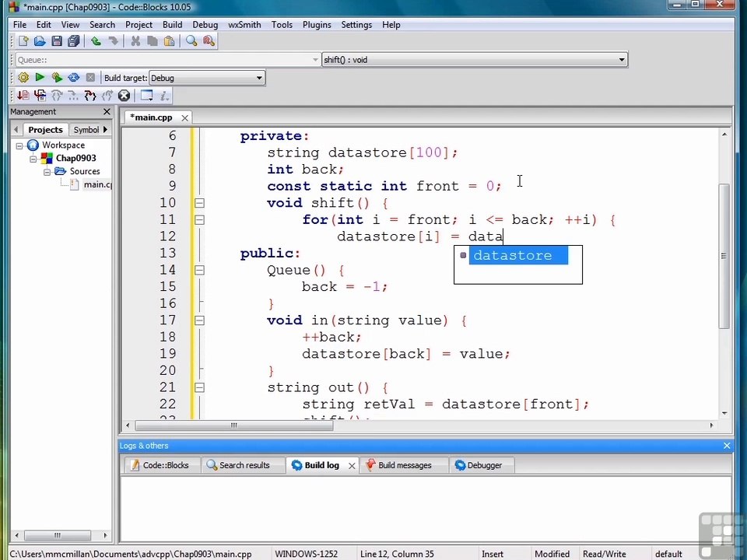Image resolution: width=747 pixels, height=560 pixels.
Task: Click the editor horizontal scrollbar thumb
Action: point(234,425)
